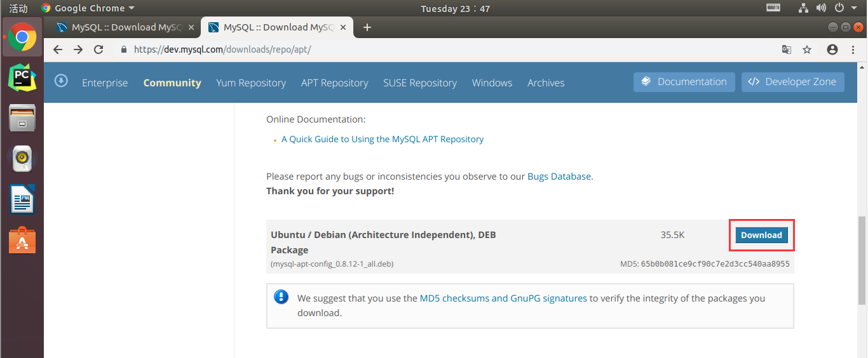Open LibreOffice Writer from the dock

click(22, 199)
